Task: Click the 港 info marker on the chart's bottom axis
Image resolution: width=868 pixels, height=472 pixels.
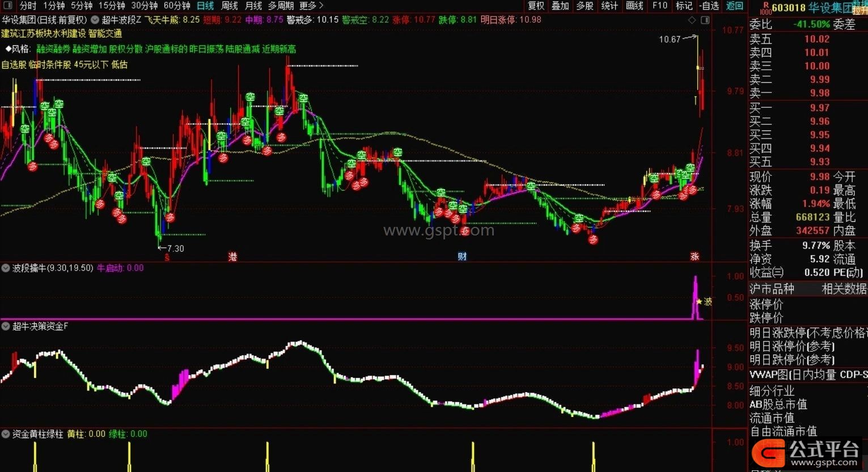Action: (232, 257)
